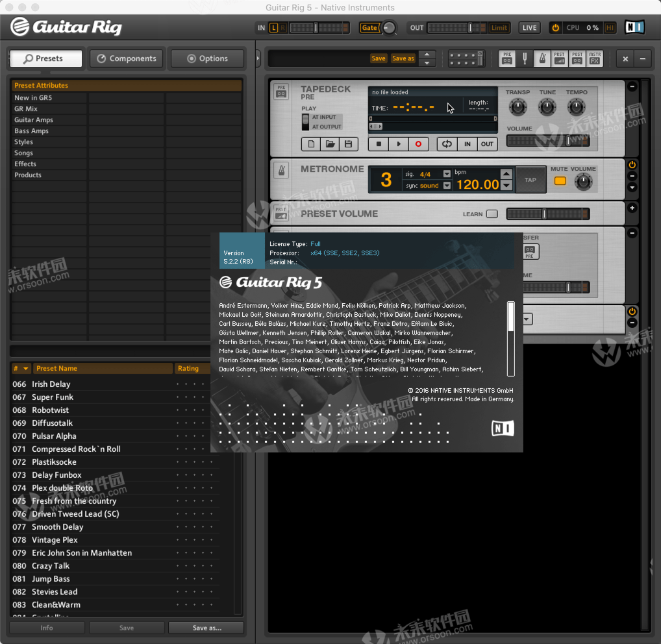Click the about credits scrollbar
Image resolution: width=661 pixels, height=644 pixels.
[x=510, y=338]
